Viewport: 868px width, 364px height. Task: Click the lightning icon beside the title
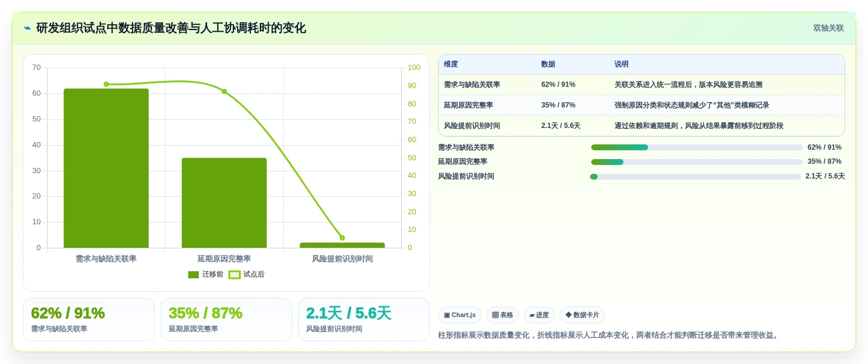click(28, 28)
